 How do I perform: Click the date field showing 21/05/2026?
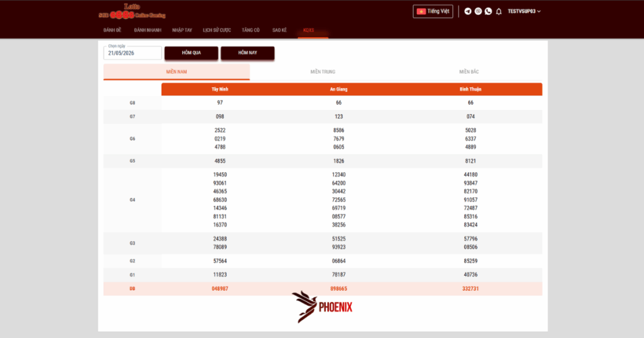click(133, 53)
